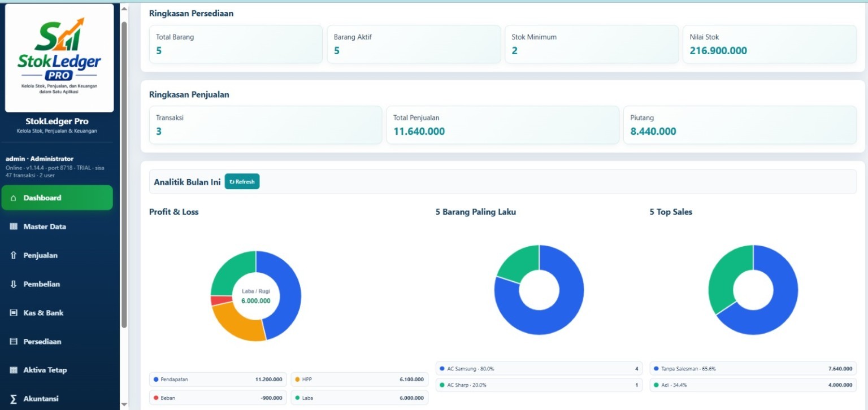Click the Beban legend red dot
Viewport: 868px width, 410px height.
pos(157,398)
